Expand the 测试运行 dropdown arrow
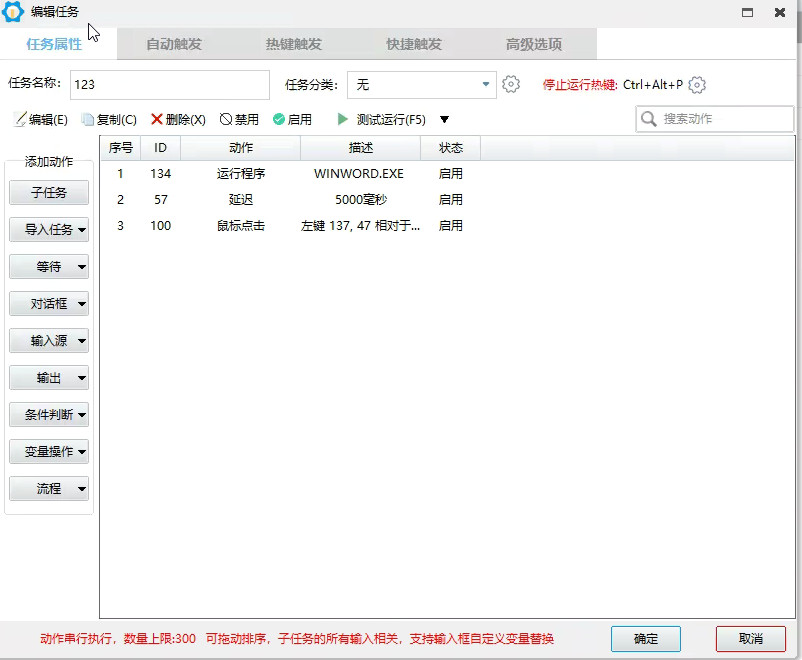Screen dimensions: 802x660 pos(444,119)
